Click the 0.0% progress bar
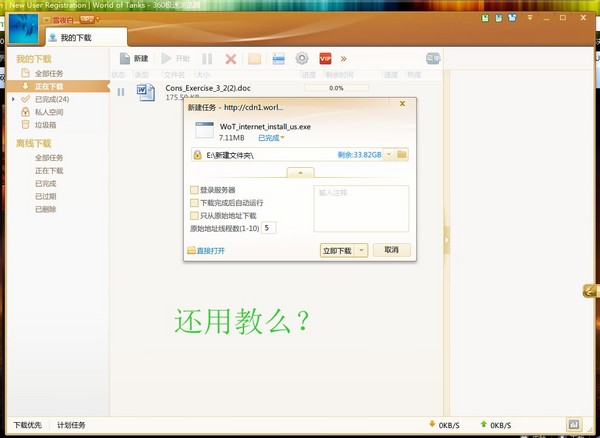 [336, 88]
